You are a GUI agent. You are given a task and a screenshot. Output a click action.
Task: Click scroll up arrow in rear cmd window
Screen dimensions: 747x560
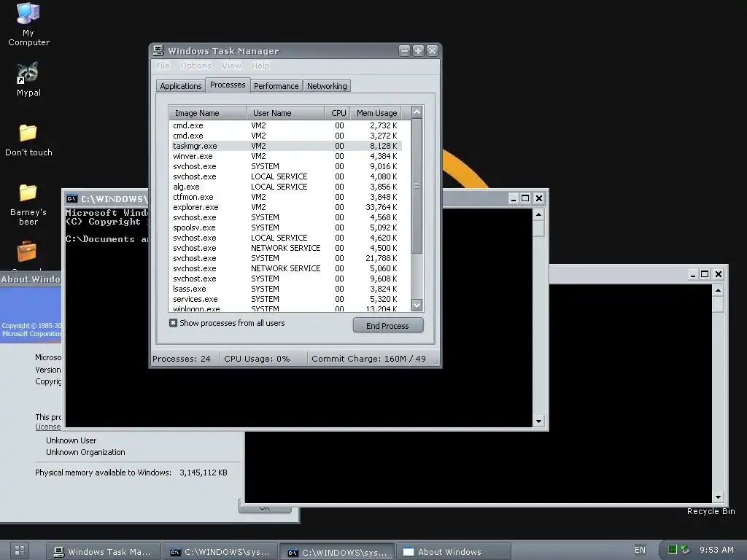[718, 290]
